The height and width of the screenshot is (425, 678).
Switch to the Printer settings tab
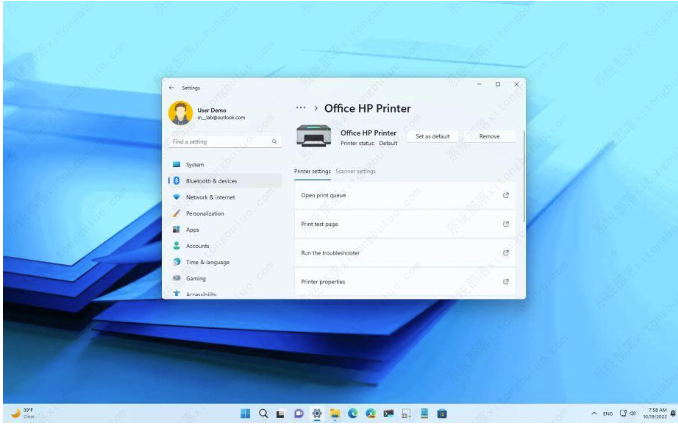point(312,171)
